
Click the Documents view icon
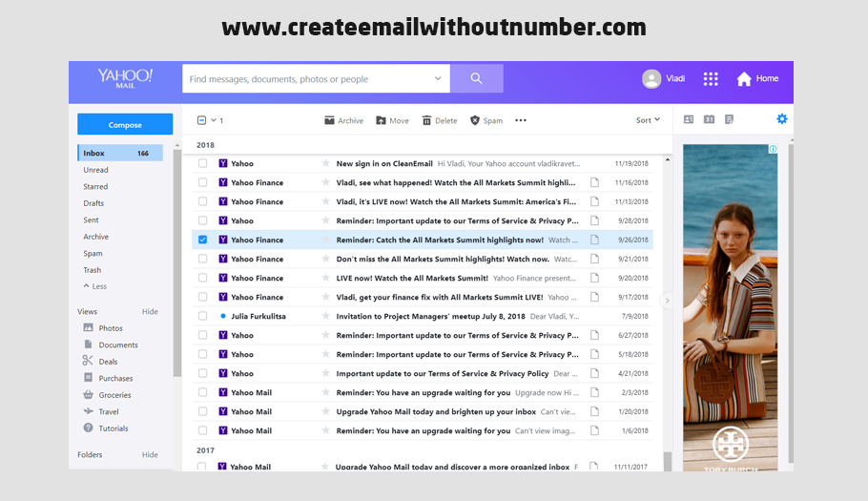[88, 344]
